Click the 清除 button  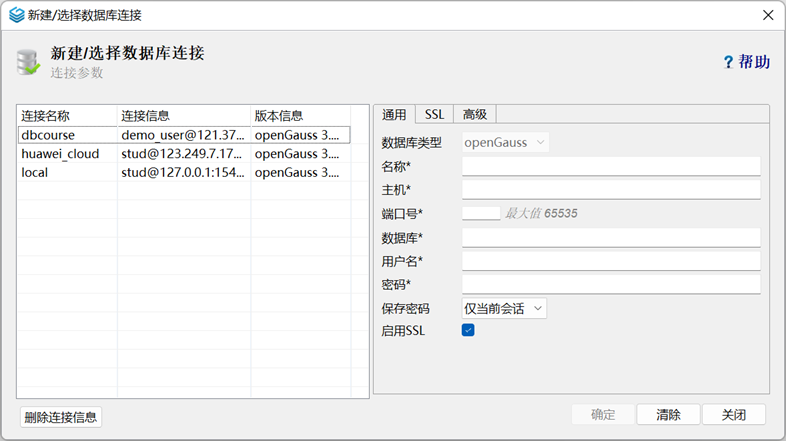668,414
